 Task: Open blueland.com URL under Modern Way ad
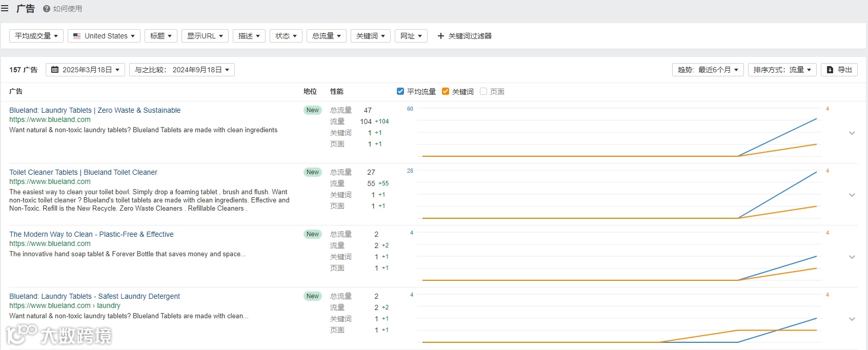[50, 243]
